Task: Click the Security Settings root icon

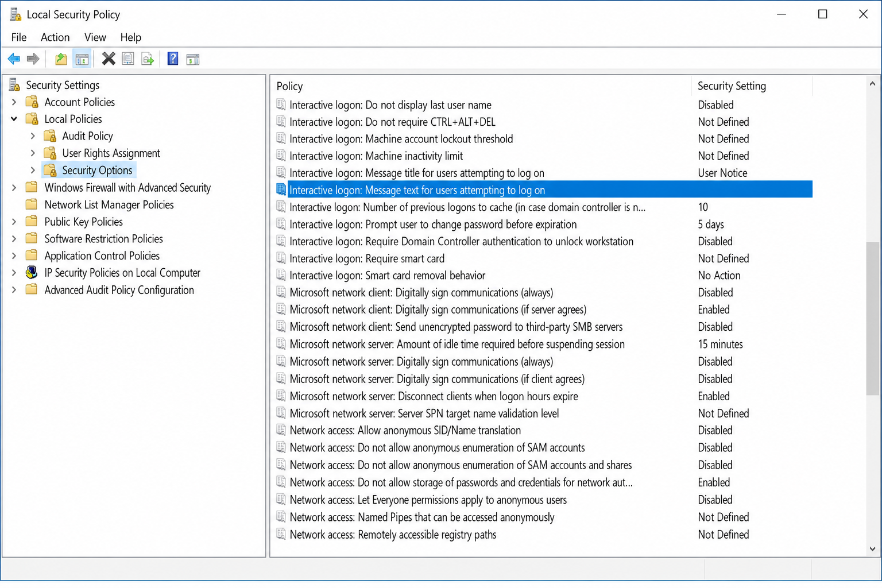Action: (14, 85)
